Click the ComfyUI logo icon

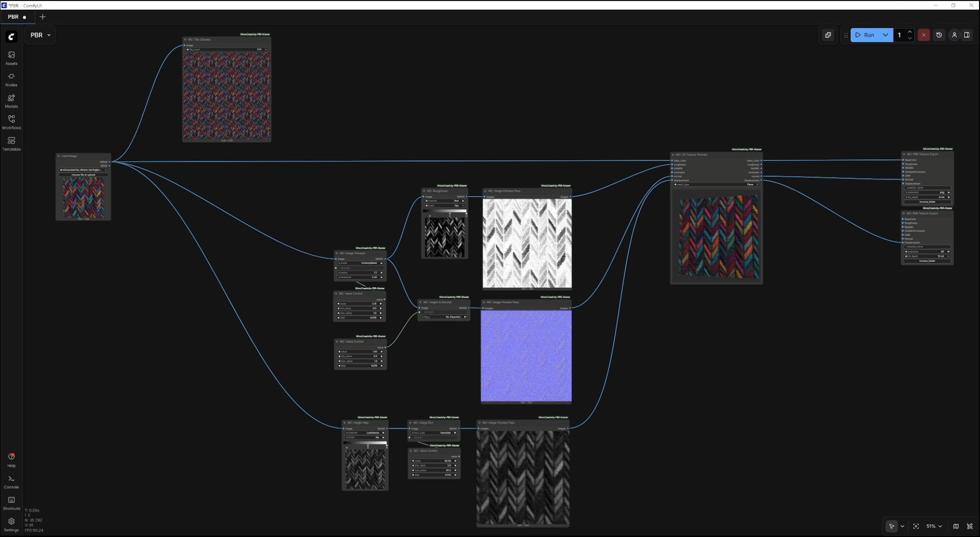(x=11, y=37)
